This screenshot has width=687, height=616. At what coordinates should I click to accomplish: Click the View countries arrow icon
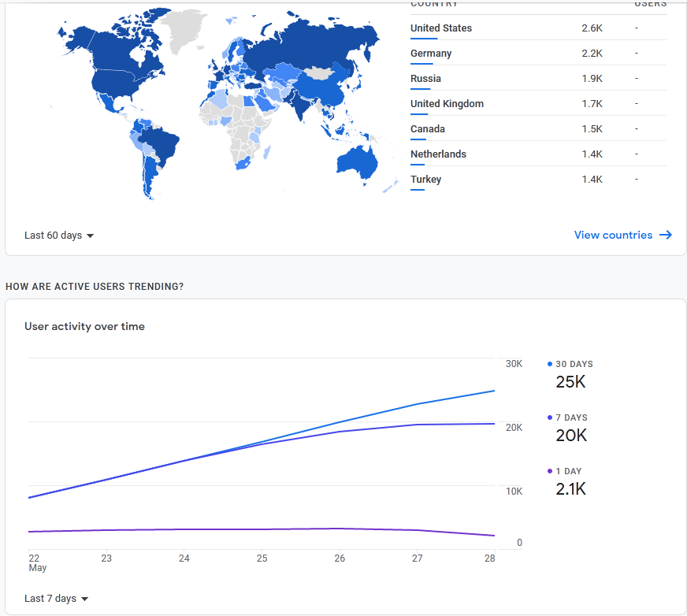[666, 235]
